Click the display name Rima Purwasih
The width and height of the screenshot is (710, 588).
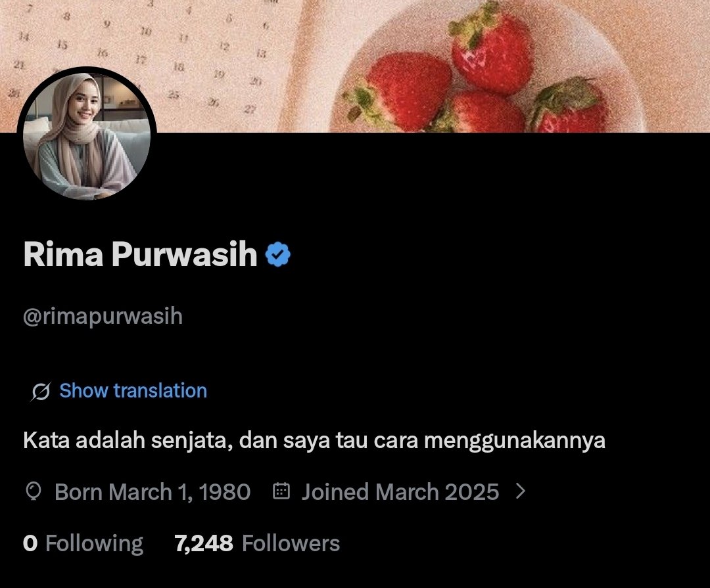point(141,254)
